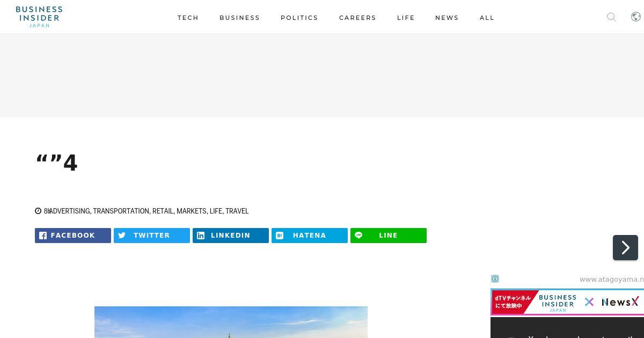Share article on LinkedIn
Viewport: 644px width, 338px height.
231,236
